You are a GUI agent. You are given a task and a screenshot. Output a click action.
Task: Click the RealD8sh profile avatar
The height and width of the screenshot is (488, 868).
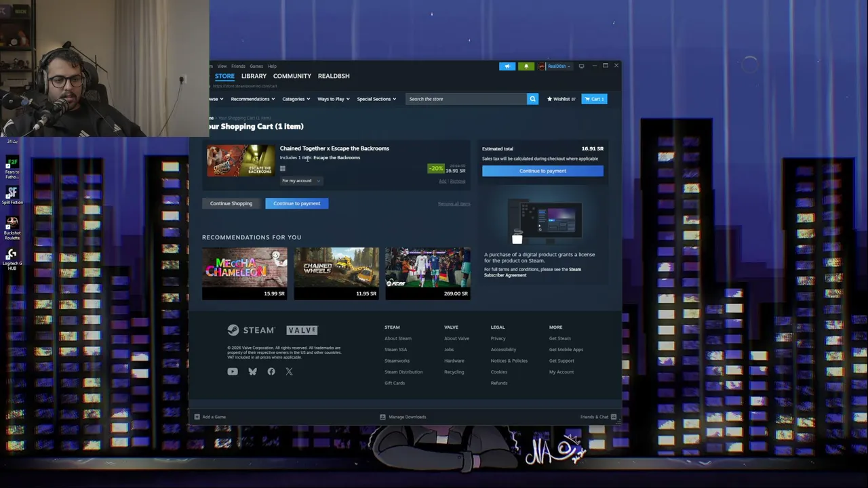[x=542, y=66]
